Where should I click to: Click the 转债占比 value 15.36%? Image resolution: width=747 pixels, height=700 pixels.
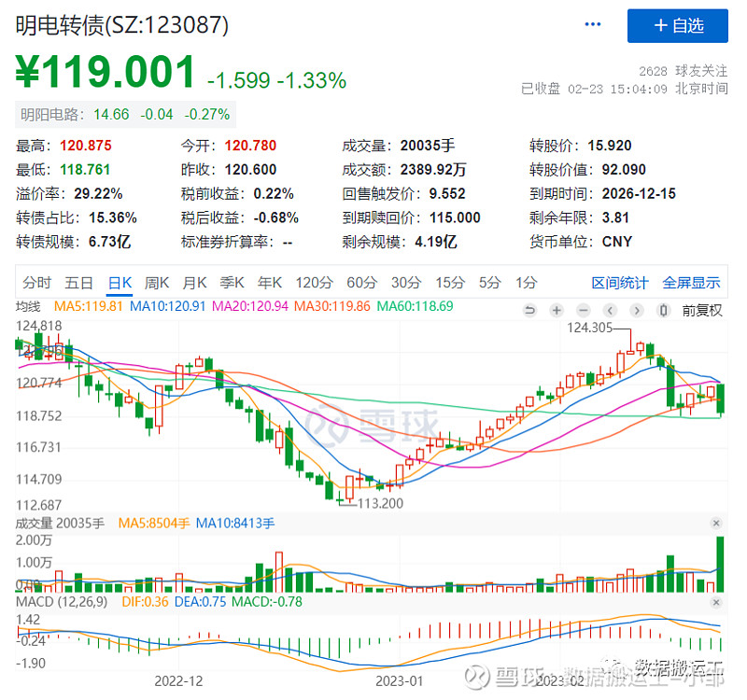coord(113,218)
